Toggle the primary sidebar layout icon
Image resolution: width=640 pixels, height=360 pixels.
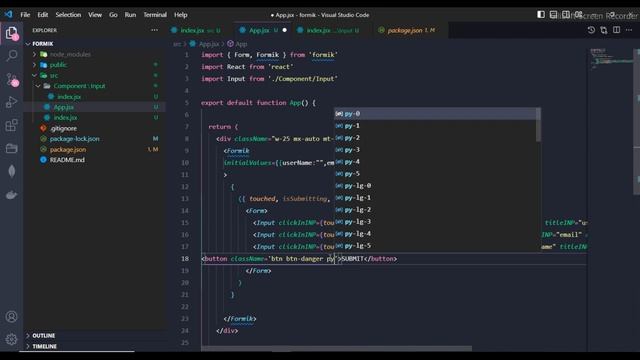coord(541,15)
